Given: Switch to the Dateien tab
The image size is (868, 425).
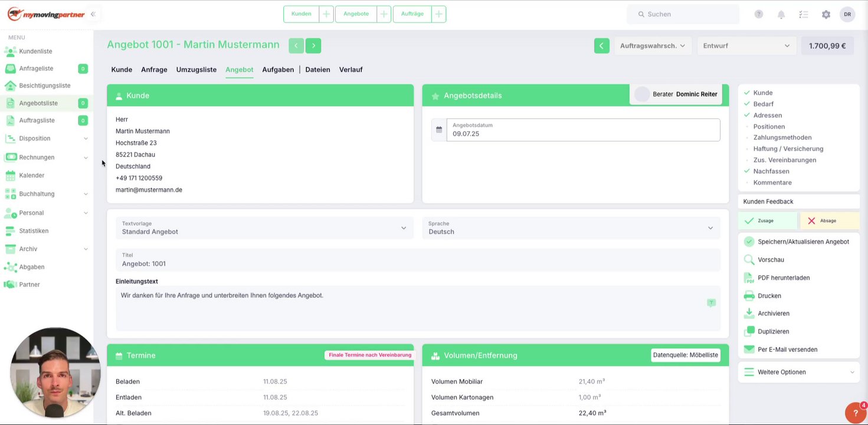Looking at the screenshot, I should (x=317, y=70).
